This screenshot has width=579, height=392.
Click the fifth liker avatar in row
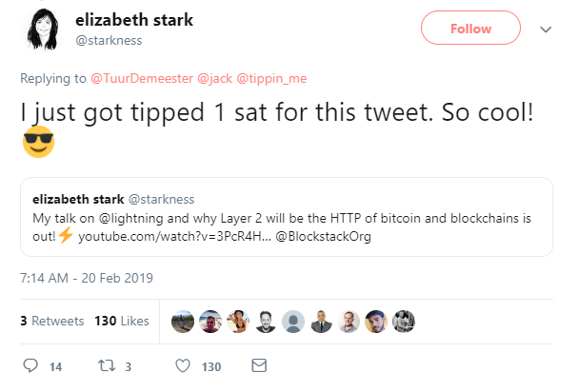point(293,322)
